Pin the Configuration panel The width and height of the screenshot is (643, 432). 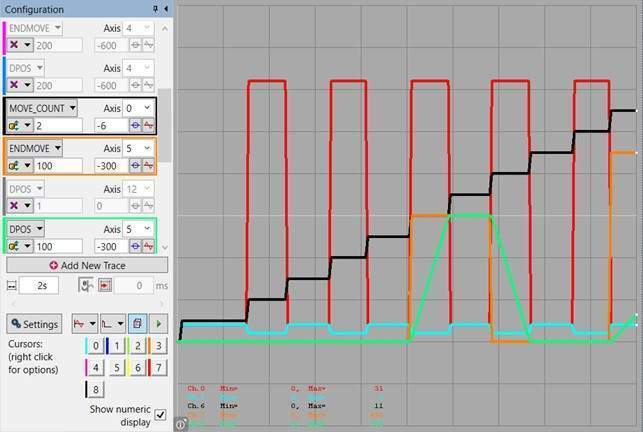pyautogui.click(x=155, y=9)
